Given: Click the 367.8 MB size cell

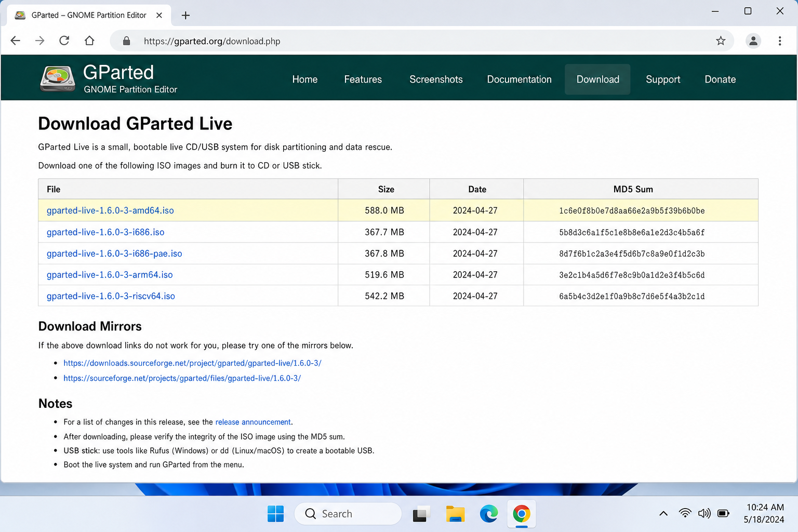Looking at the screenshot, I should coord(384,254).
